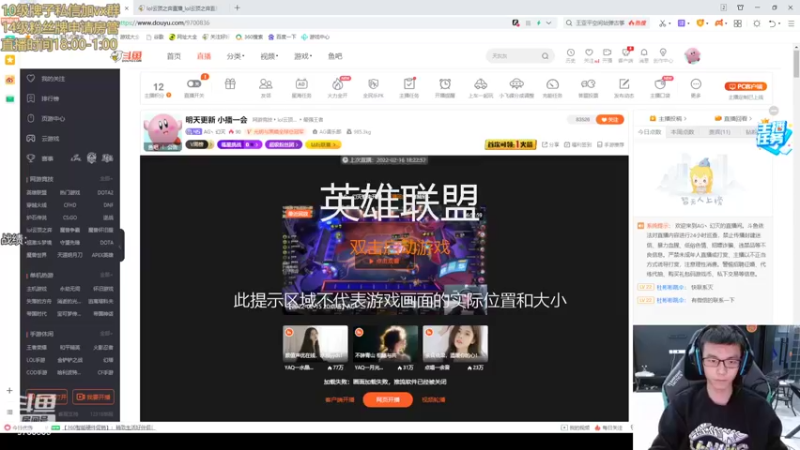Open followed channels heart icon in header
The image size is (800, 450).
pos(589,53)
